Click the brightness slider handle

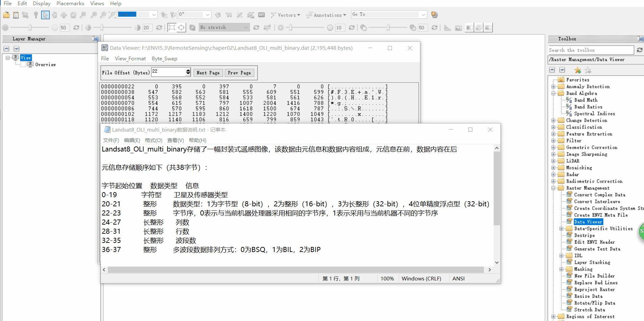tap(30, 28)
